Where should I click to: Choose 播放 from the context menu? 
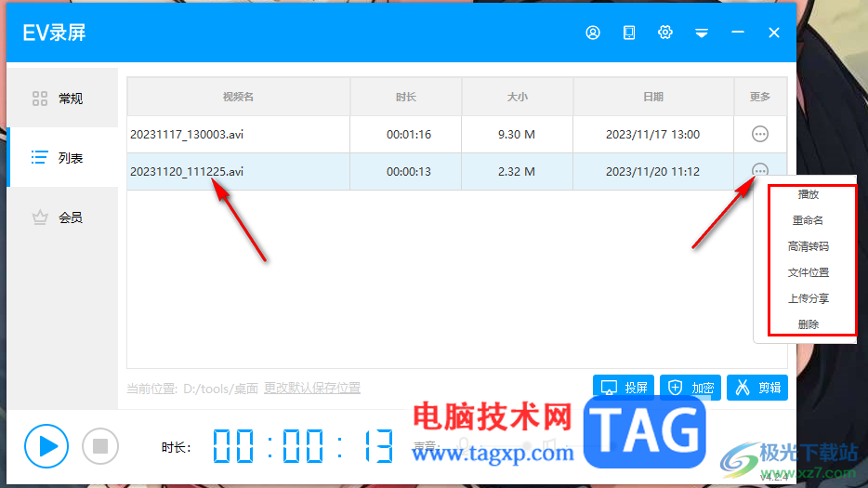pos(809,194)
